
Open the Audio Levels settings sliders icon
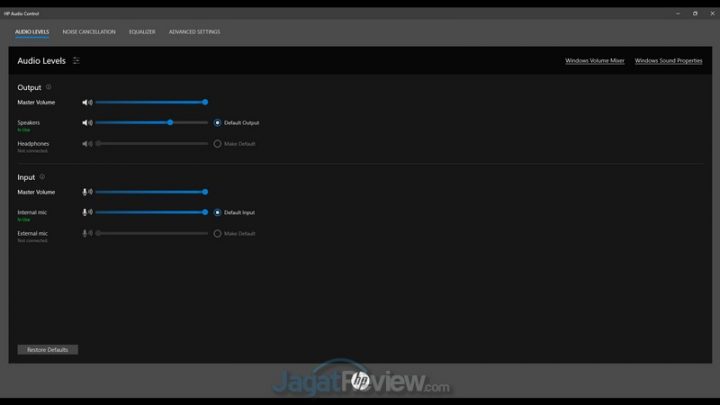(x=76, y=61)
